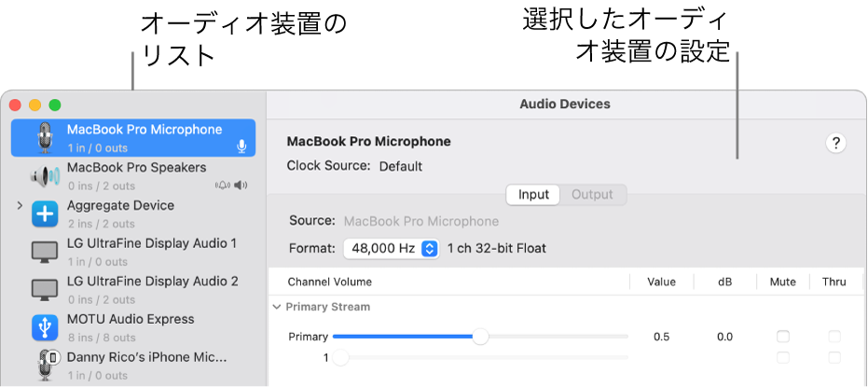Collapse the Primary Stream section

click(277, 307)
